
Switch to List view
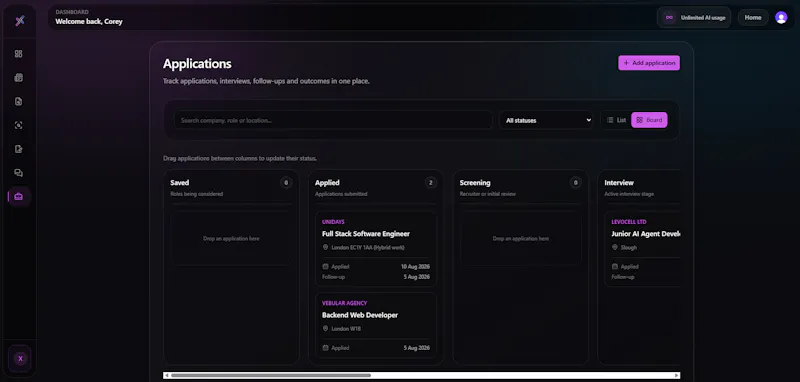[x=616, y=120]
